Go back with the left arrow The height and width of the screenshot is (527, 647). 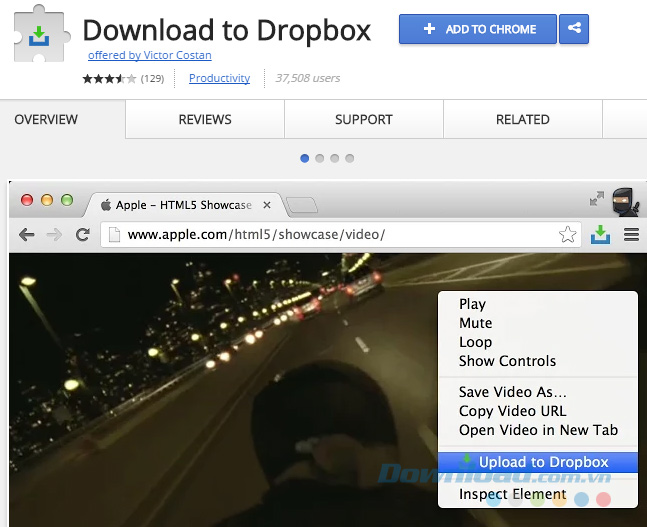tap(27, 235)
